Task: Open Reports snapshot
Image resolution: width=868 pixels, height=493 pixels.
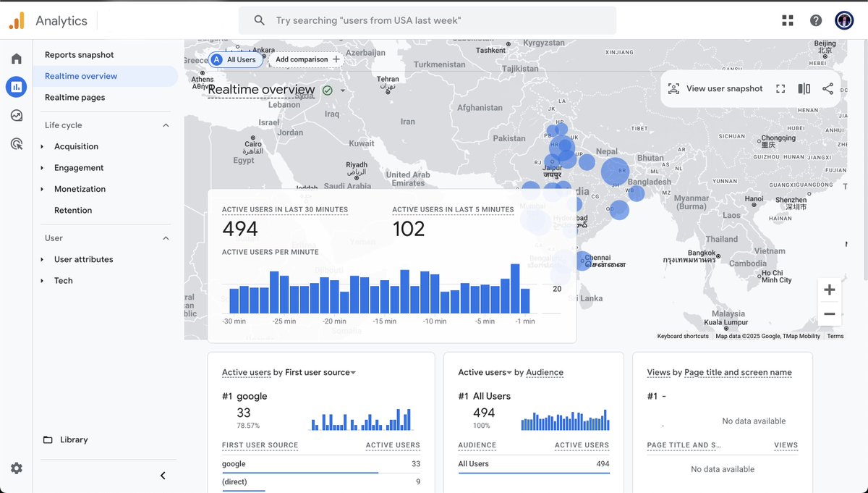Action: pos(80,55)
